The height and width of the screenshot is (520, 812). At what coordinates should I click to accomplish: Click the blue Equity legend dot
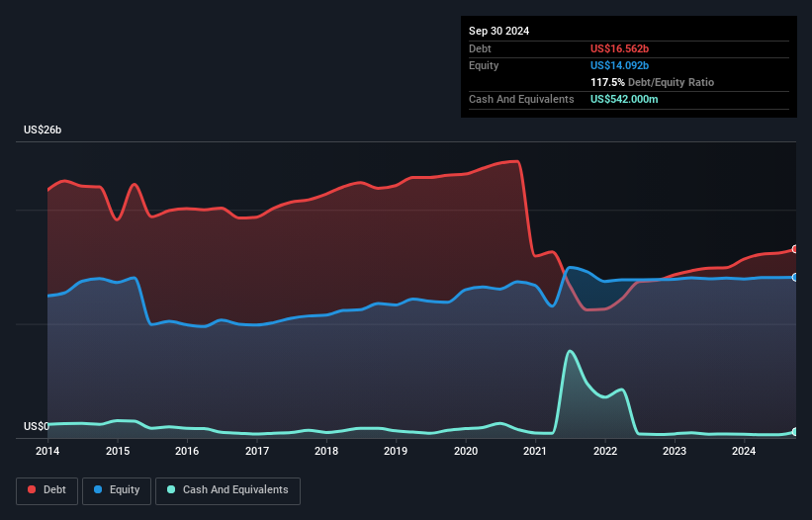pos(98,489)
